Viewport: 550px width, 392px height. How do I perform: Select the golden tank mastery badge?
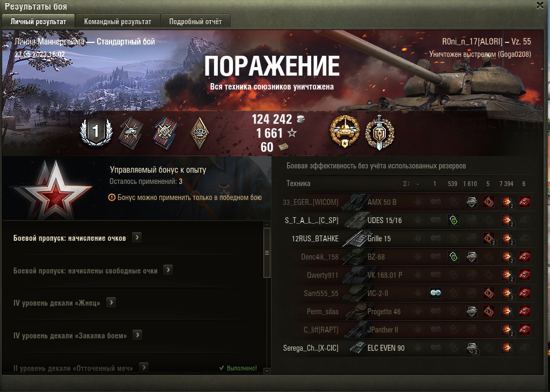coord(344,131)
